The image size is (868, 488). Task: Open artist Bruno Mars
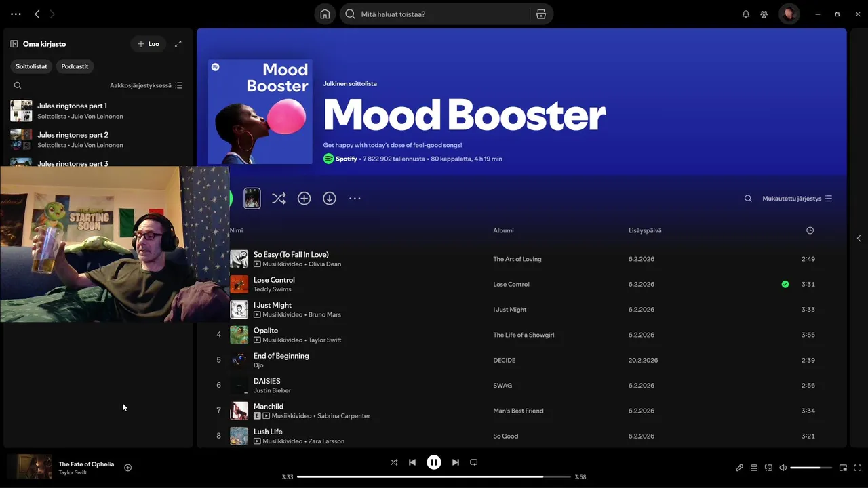[x=325, y=314]
